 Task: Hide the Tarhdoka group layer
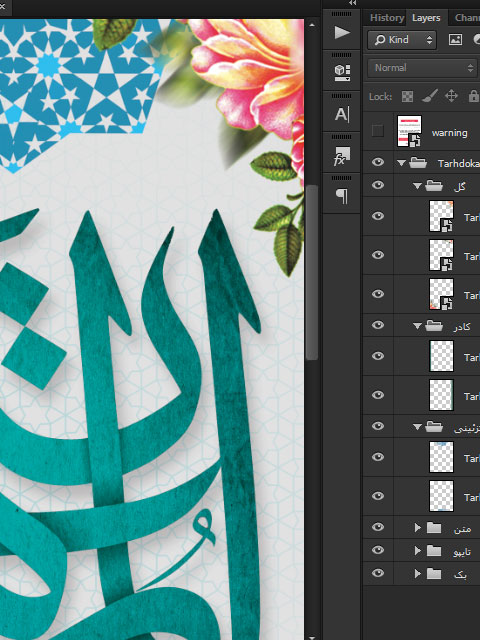coord(378,162)
